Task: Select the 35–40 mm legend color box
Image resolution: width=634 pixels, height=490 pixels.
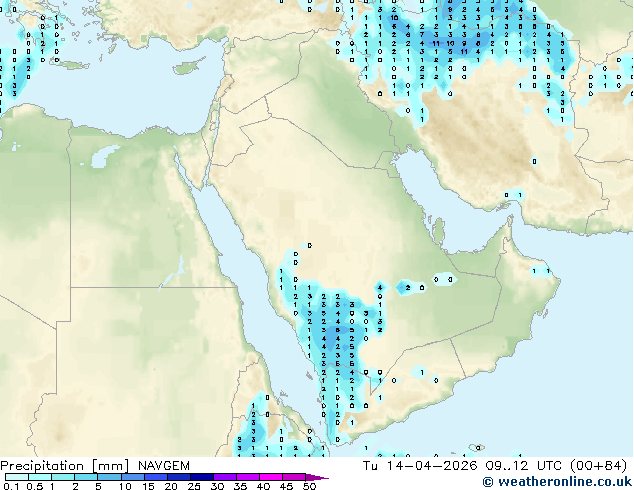Action: click(247, 477)
